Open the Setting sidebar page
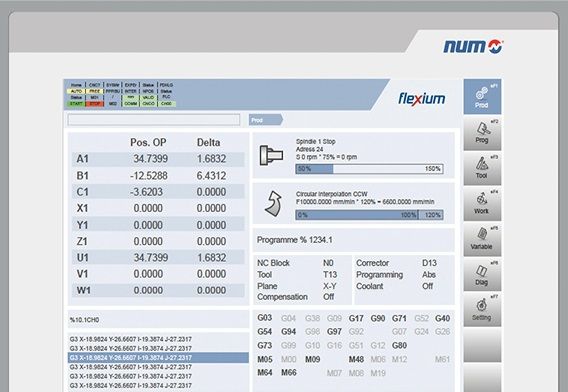 coord(482,310)
